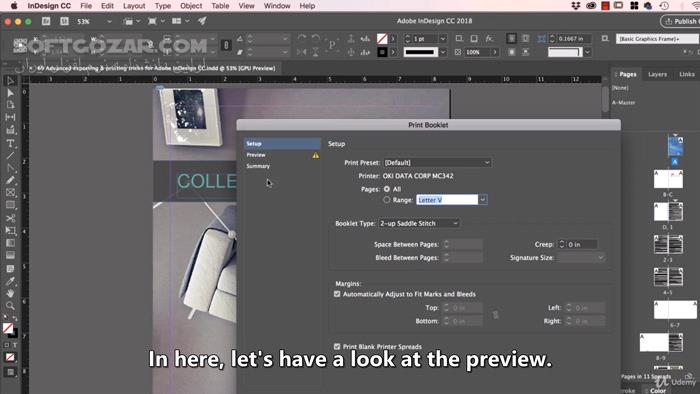Open the Apple menu
This screenshot has height=394, width=700.
[x=14, y=6]
